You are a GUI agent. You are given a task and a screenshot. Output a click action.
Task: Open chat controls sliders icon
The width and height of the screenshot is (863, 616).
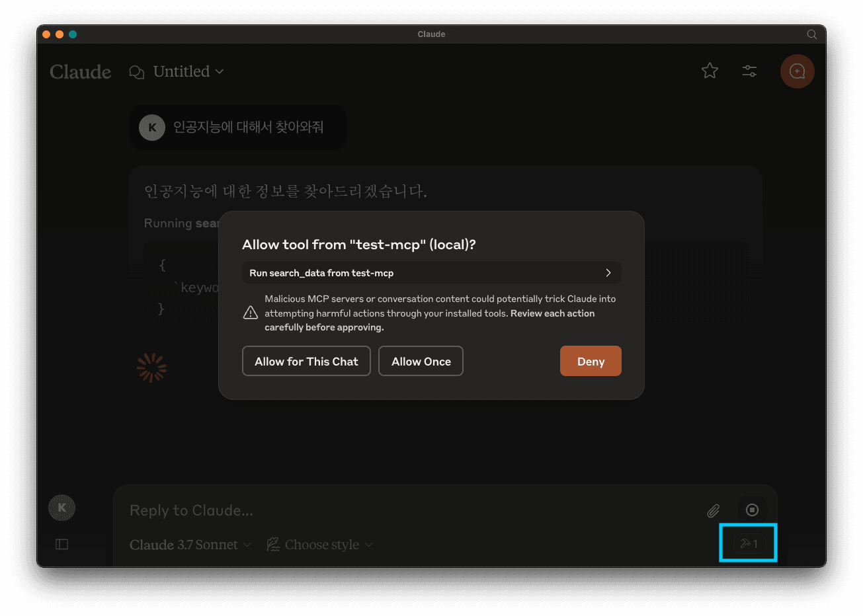tap(749, 71)
